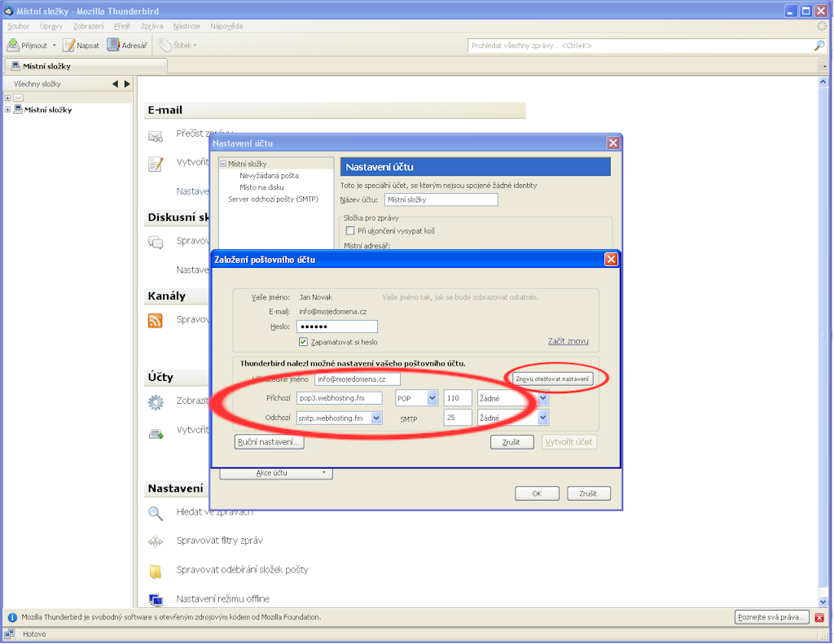This screenshot has height=644, width=834.
Task: Open the Nástroje menu
Action: point(187,26)
